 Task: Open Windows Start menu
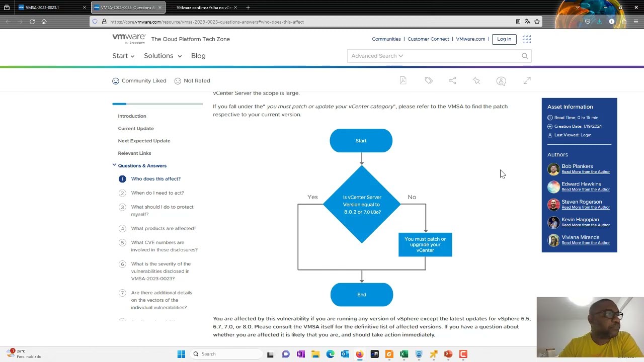point(181,354)
